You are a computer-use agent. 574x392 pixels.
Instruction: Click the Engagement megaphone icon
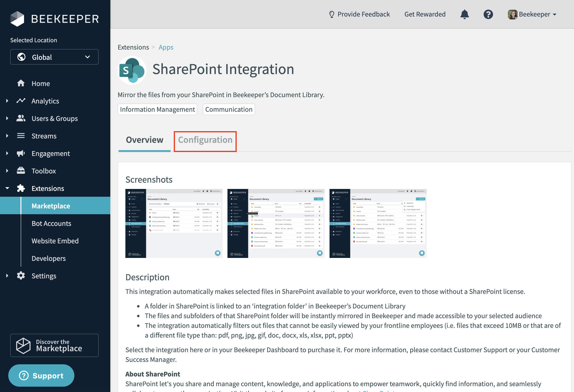pyautogui.click(x=21, y=153)
